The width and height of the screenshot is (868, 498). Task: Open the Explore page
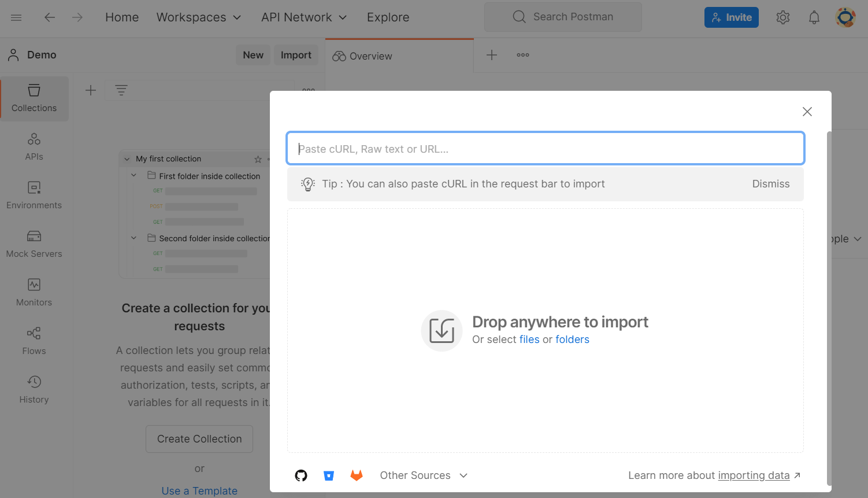[388, 17]
